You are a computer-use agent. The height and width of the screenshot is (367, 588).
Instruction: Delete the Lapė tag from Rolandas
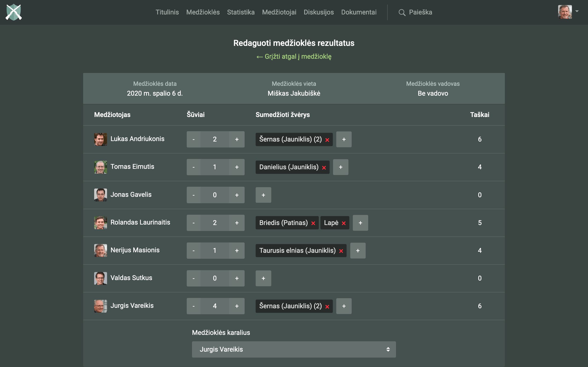coord(344,223)
